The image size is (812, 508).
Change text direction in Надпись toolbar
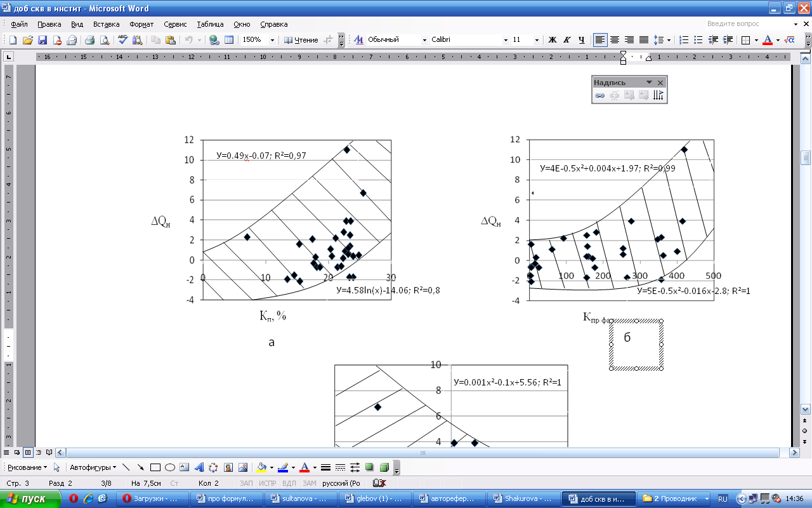[x=658, y=95]
